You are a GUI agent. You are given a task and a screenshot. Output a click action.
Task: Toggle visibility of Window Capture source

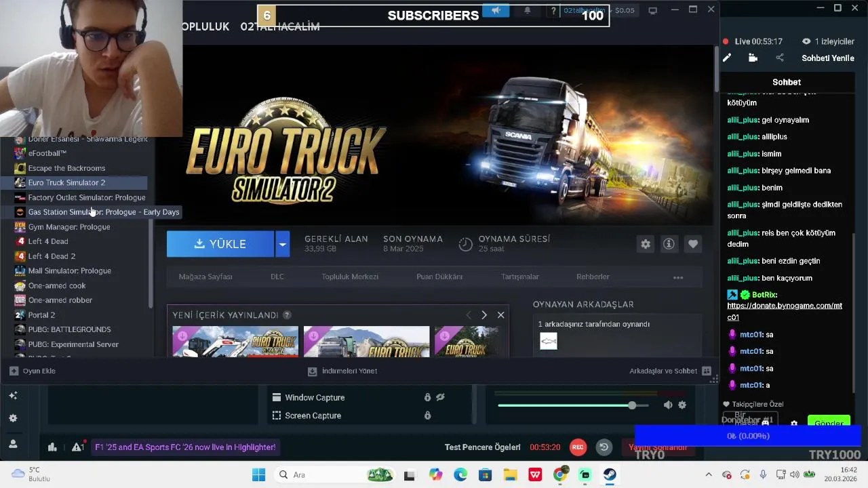pos(440,397)
